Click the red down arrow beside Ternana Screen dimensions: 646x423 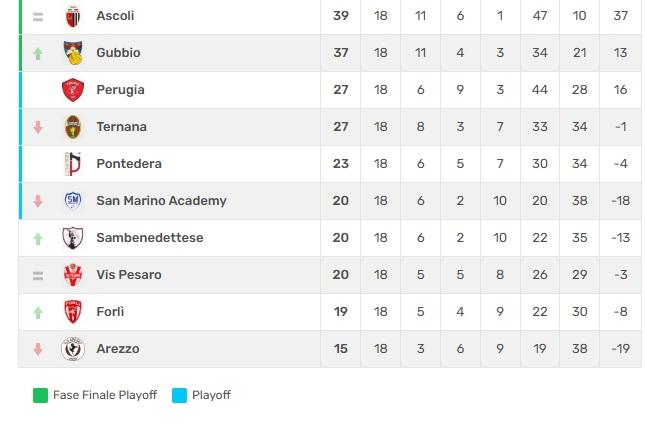[38, 127]
